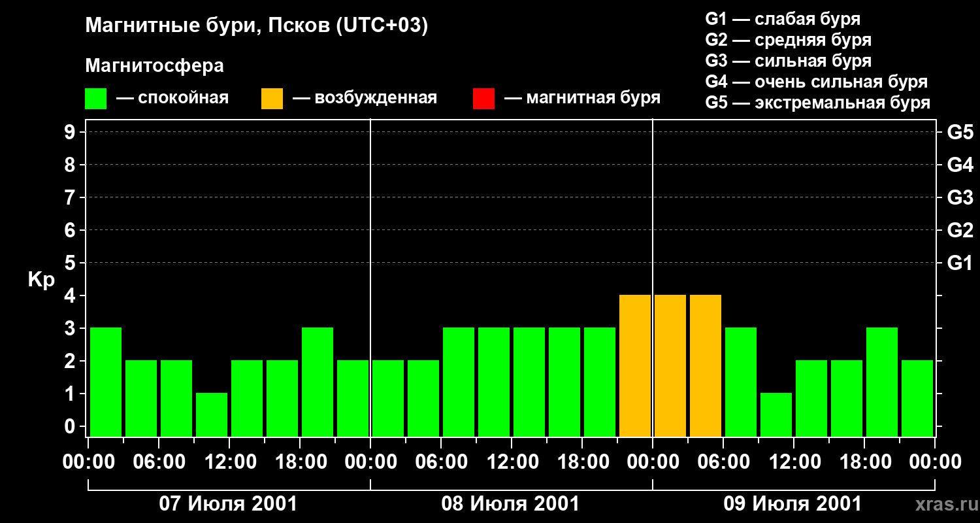
Task: Click the right-axis 'G3' scale label
Action: 960,197
